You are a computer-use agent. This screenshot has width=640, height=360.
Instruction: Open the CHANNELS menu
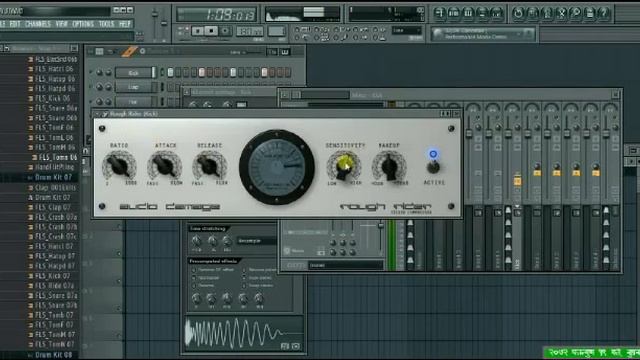[38, 24]
